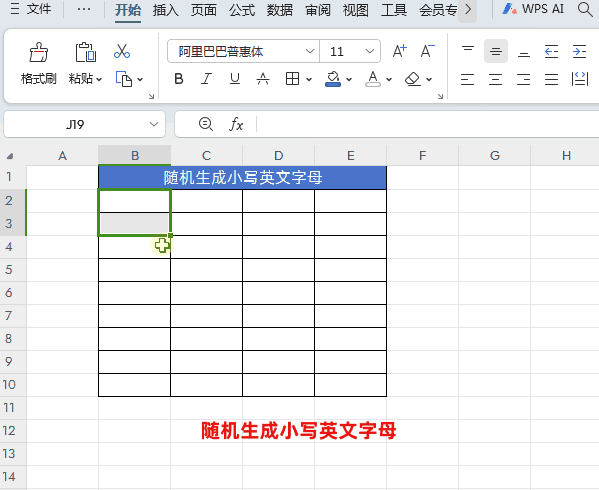Screen dimensions: 599x490
Task: Decrease font size with A- icon
Action: (x=427, y=51)
